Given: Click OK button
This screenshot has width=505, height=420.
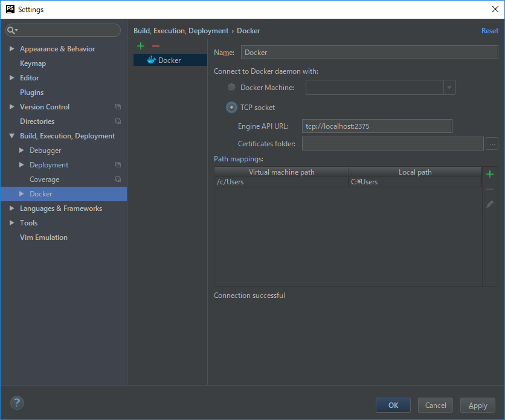Looking at the screenshot, I should coord(393,405).
